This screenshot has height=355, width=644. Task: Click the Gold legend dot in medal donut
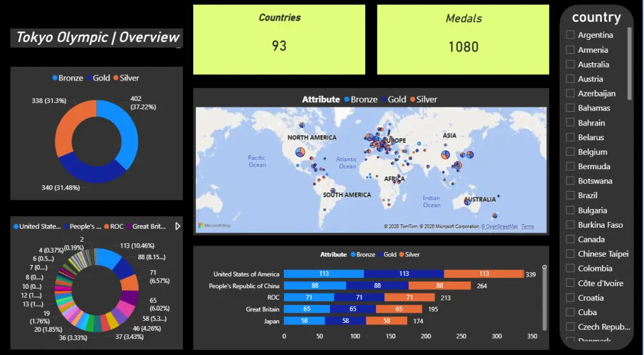pyautogui.click(x=89, y=78)
